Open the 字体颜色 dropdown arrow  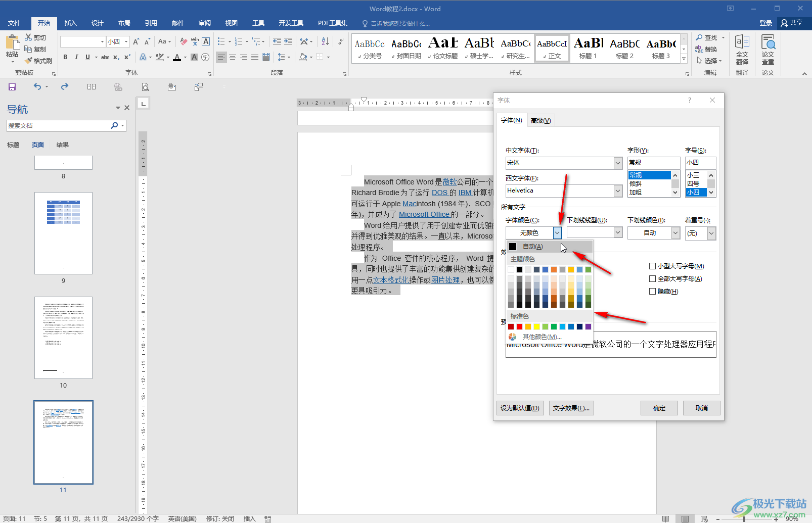coord(557,233)
